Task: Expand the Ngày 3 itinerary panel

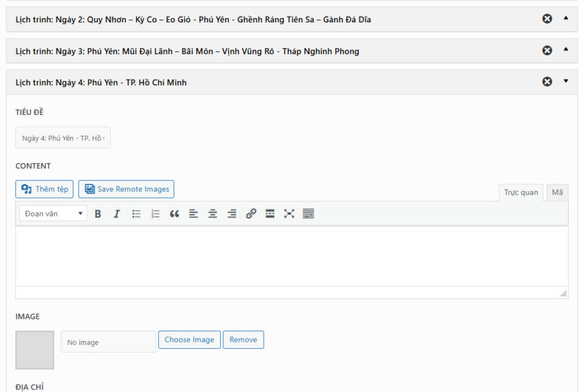Action: 565,50
